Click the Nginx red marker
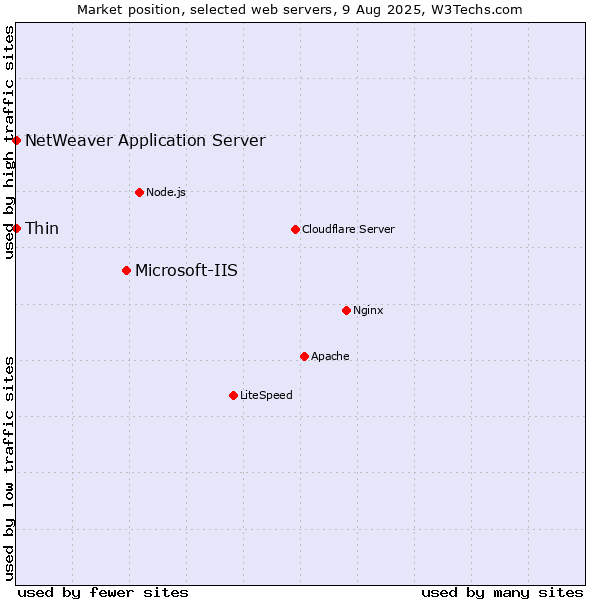The height and width of the screenshot is (600, 600). [x=347, y=310]
